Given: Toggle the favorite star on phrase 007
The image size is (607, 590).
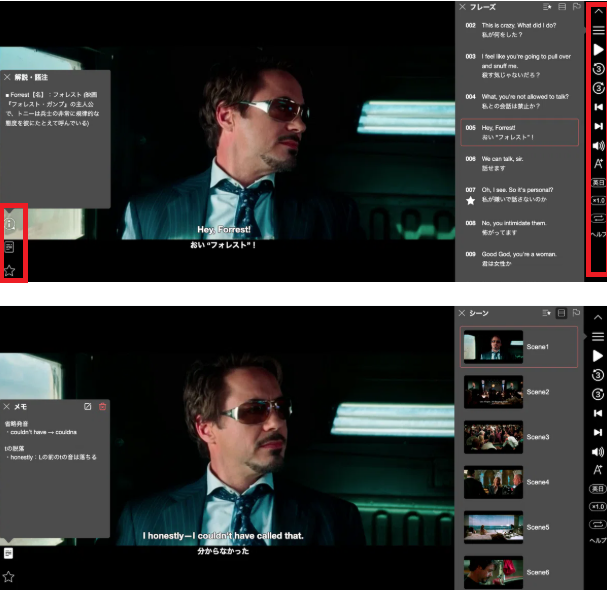Looking at the screenshot, I should (470, 201).
